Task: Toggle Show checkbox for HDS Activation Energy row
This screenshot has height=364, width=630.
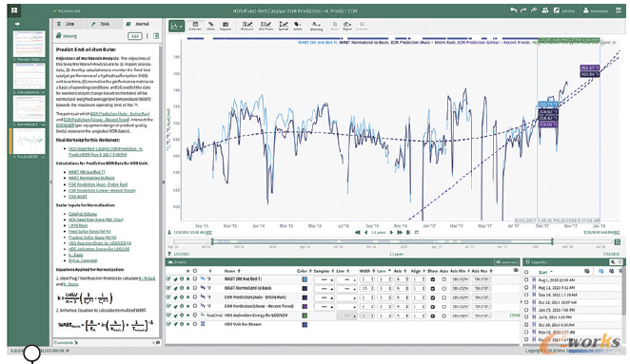Action: [433, 316]
